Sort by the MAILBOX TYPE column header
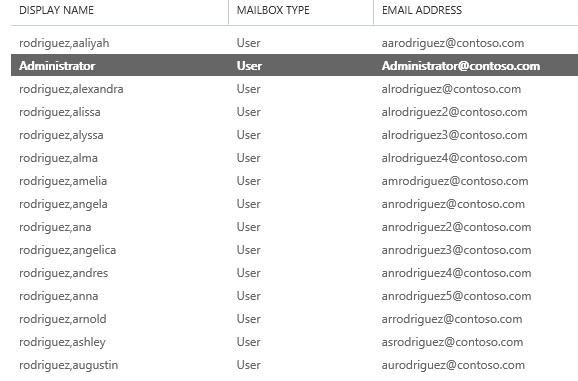Viewport: 578px width, 381px height. pyautogui.click(x=273, y=10)
